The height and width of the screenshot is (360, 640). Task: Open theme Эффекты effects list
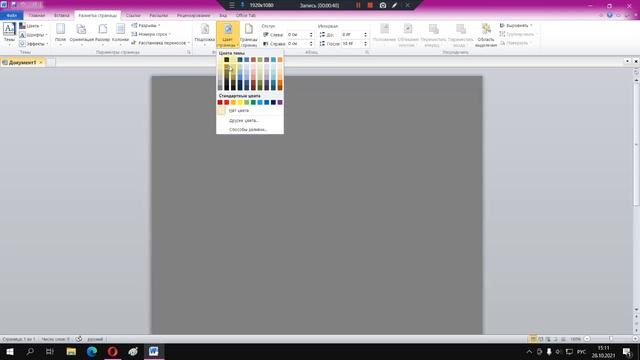click(x=34, y=43)
